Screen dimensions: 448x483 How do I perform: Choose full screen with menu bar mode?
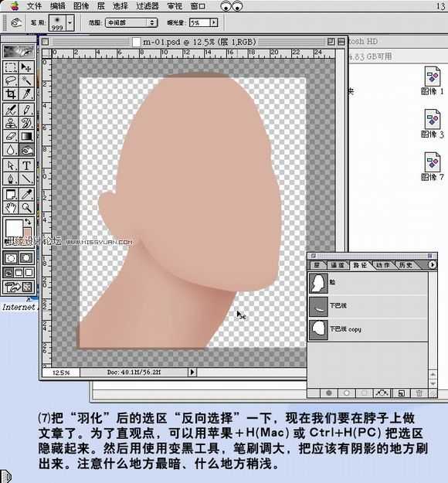point(19,272)
